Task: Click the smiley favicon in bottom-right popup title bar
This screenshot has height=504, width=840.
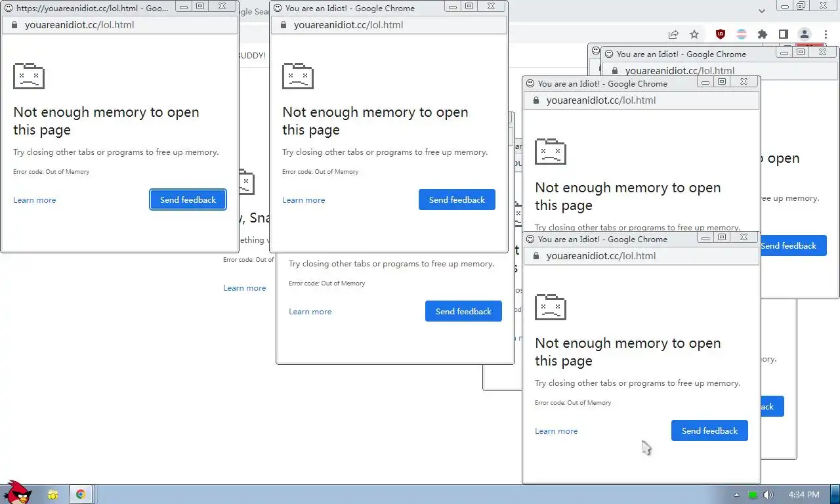Action: click(530, 239)
